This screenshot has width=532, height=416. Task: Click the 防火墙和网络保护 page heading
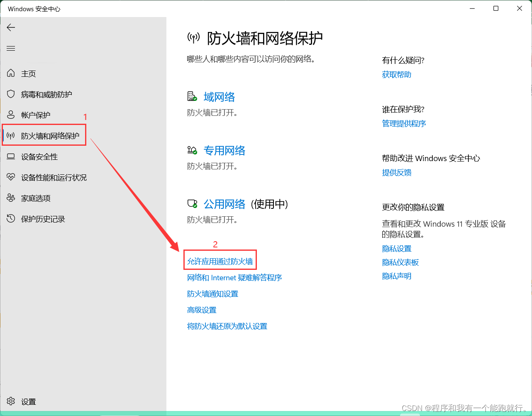(265, 38)
